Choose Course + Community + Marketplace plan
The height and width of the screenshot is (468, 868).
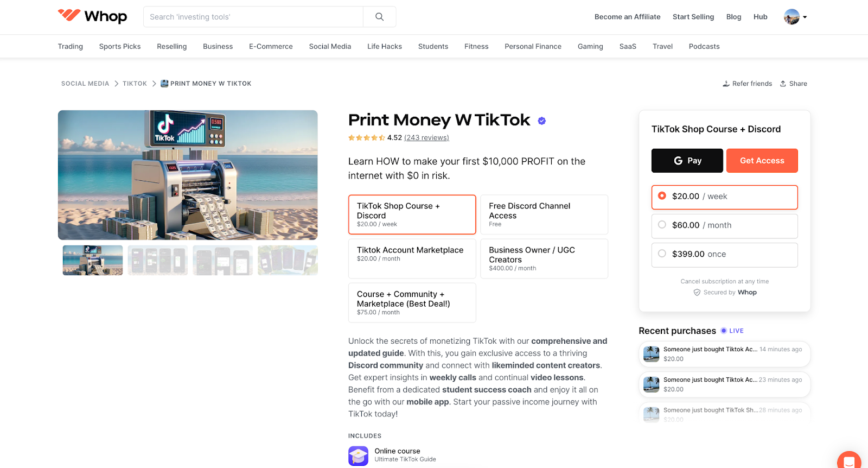click(412, 302)
